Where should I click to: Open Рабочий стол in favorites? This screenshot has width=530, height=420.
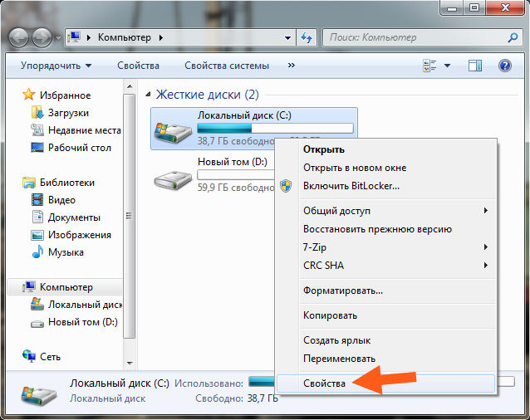[x=80, y=148]
